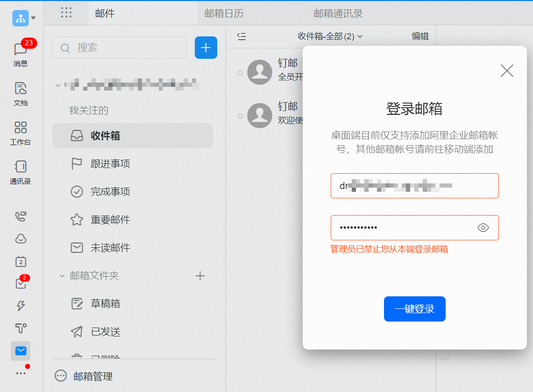Add a new mailbox folder with plus icon
This screenshot has height=392, width=533.
tap(200, 275)
